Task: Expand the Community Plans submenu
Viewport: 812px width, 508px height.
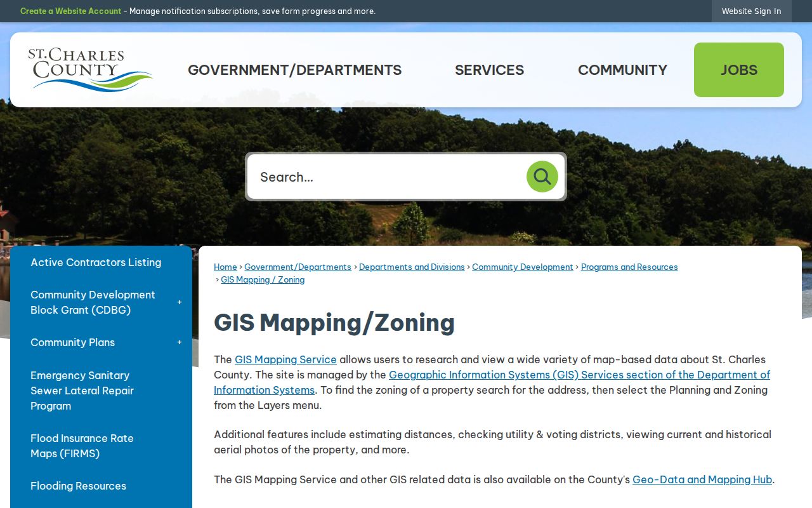Action: [x=180, y=342]
